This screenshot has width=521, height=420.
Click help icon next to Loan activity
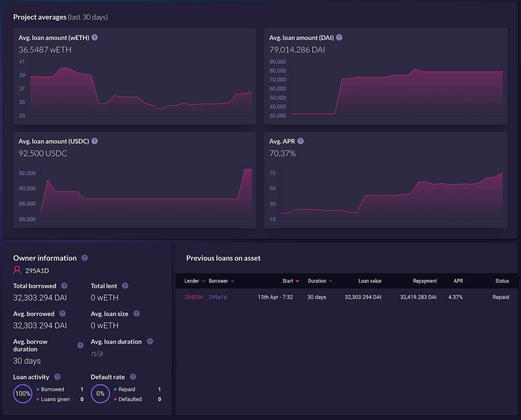point(57,377)
